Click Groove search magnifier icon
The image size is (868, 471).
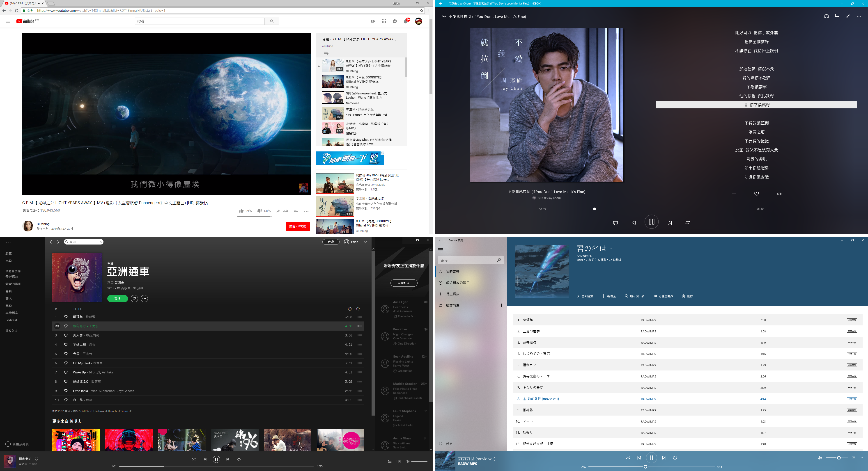pos(499,260)
